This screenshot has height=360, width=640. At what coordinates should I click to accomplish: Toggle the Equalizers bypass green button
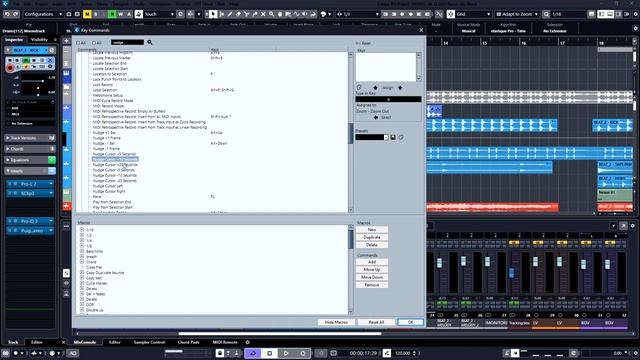[52, 160]
